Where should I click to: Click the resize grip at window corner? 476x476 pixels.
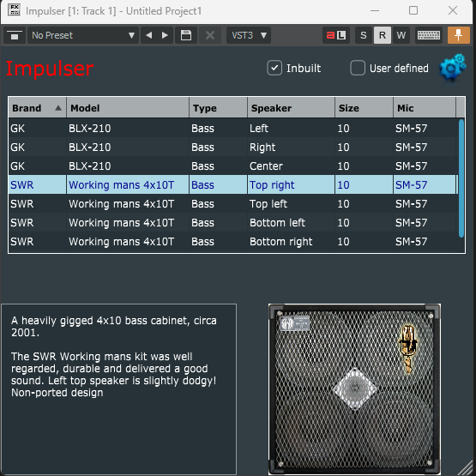tap(466, 467)
